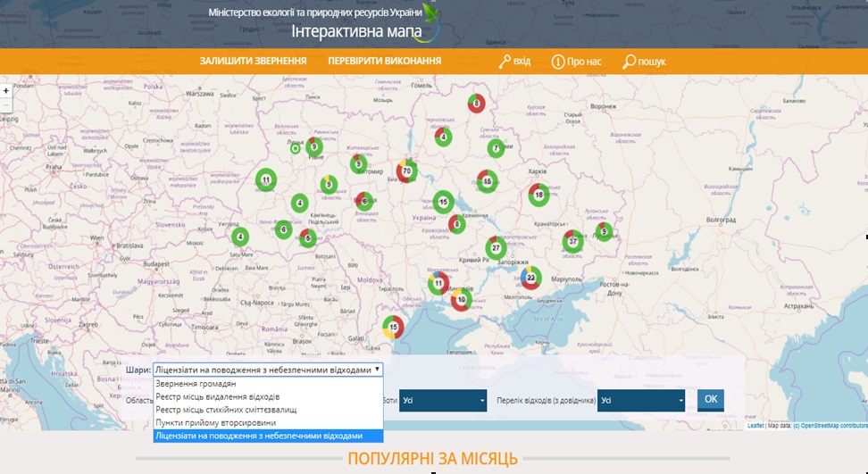Click the cluster marker labeled 70
868x474 pixels.
pyautogui.click(x=407, y=170)
